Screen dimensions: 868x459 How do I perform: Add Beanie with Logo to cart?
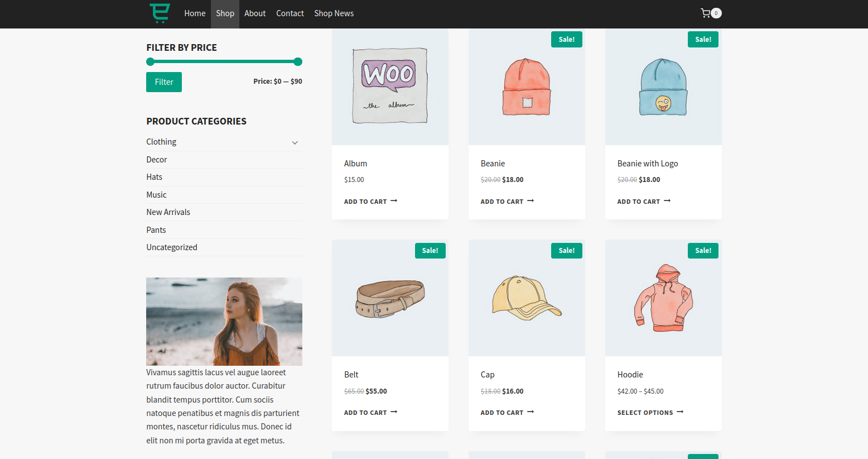coord(644,202)
